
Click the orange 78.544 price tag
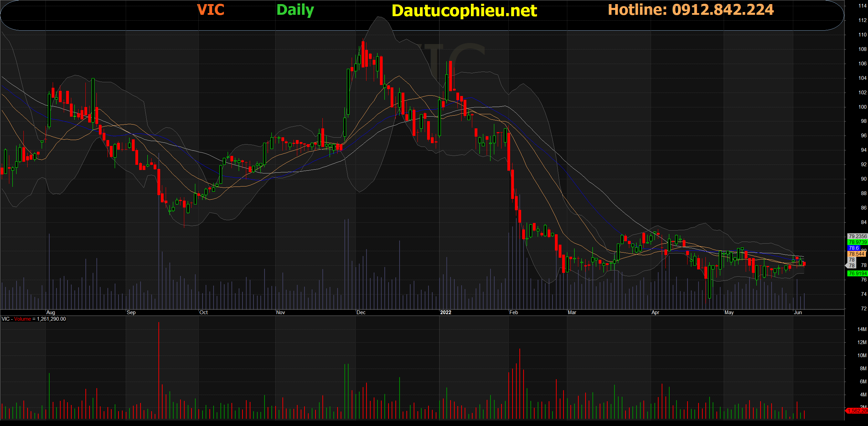tap(856, 254)
